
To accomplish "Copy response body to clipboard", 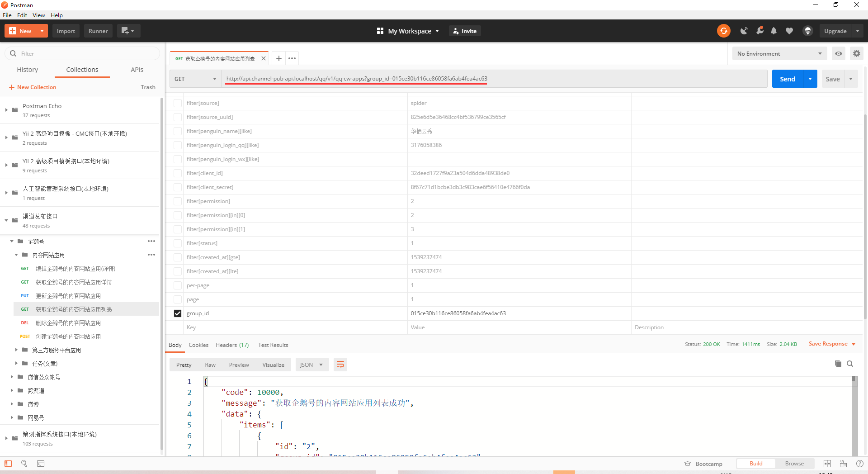I will point(838,364).
